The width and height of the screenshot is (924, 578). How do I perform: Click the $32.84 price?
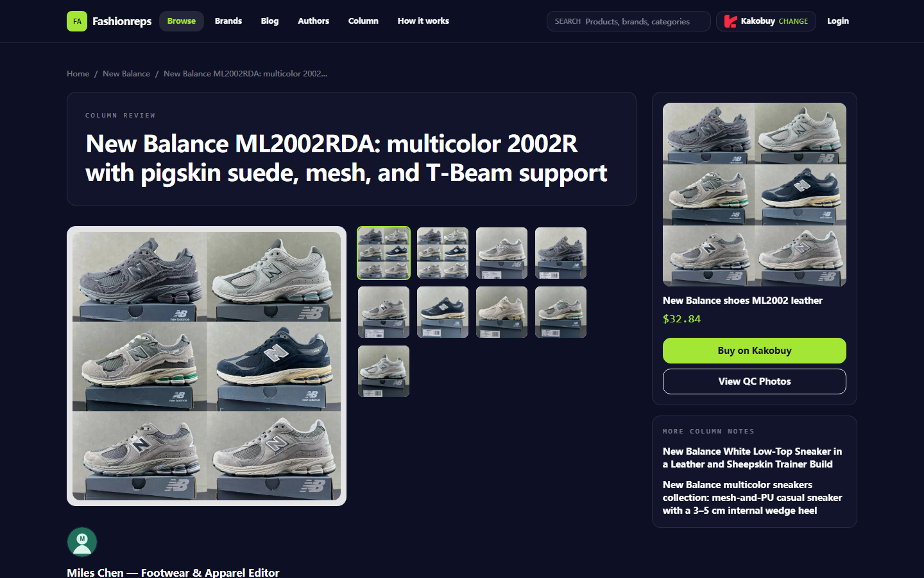pyautogui.click(x=681, y=319)
